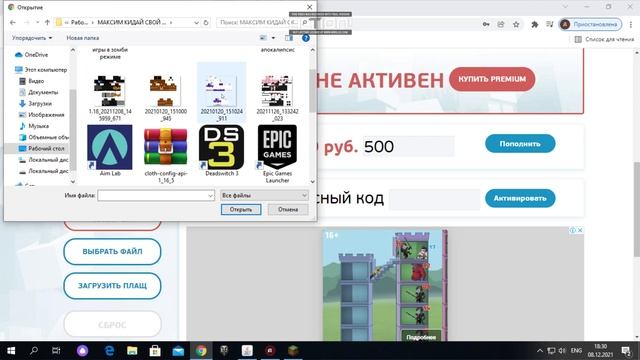Image resolution: width=640 pixels, height=360 pixels.
Task: Open the Все файлы file type dropdown
Action: (x=264, y=196)
